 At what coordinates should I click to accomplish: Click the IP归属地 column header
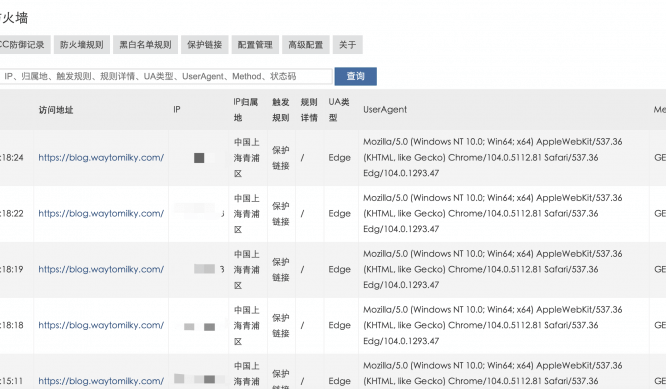(x=246, y=110)
